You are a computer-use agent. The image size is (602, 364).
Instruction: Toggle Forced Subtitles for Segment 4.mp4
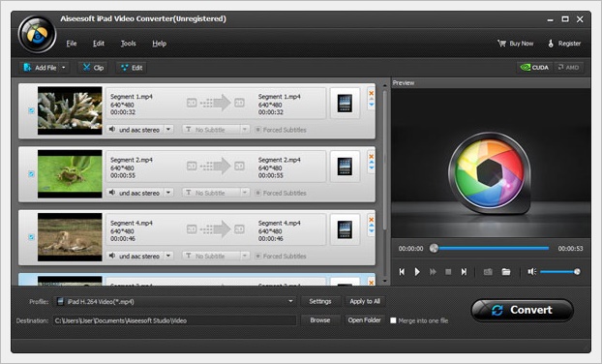258,257
